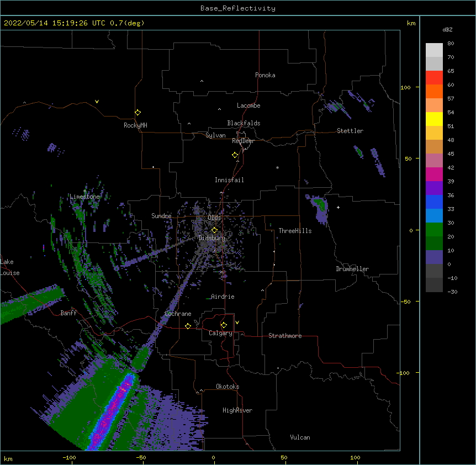
Task: Click the yellow diamond marker south of RedDeer
Action: [x=235, y=155]
